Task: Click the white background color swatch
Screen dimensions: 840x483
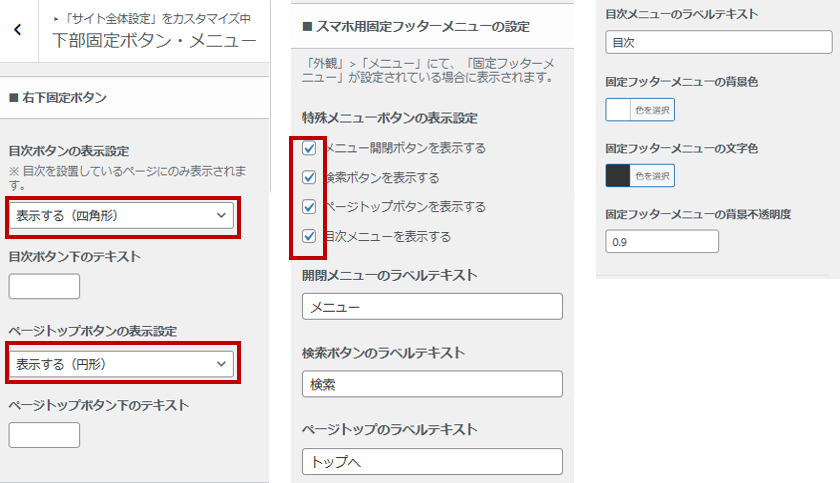Action: pos(618,109)
